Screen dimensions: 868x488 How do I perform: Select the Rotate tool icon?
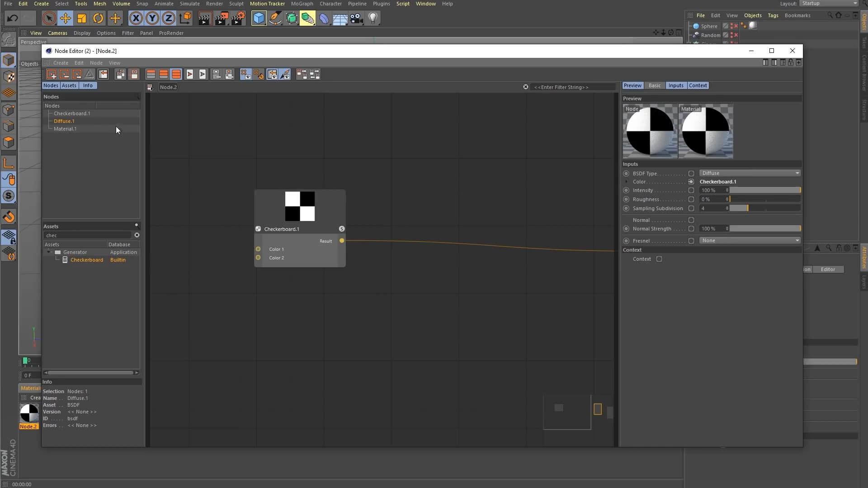(98, 19)
